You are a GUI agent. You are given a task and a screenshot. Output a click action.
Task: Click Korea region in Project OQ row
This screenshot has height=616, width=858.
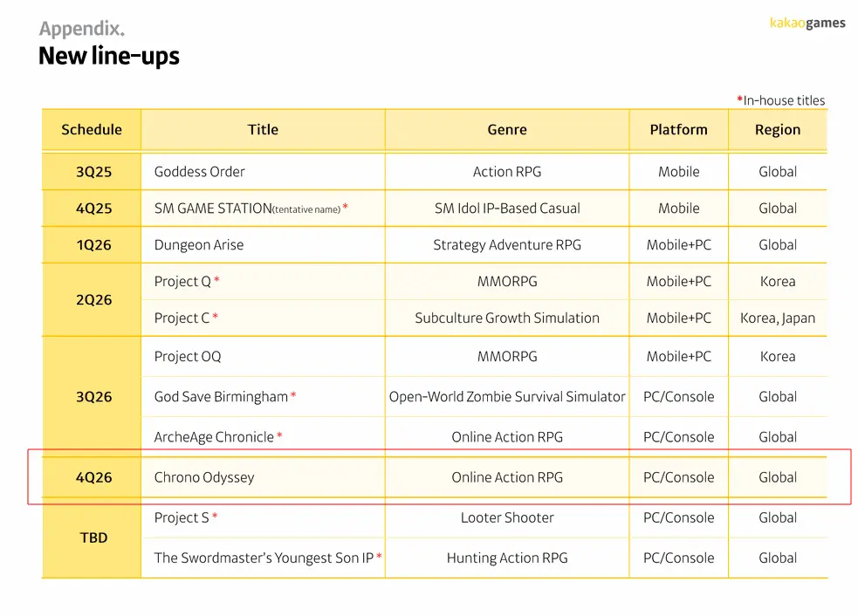click(x=778, y=357)
